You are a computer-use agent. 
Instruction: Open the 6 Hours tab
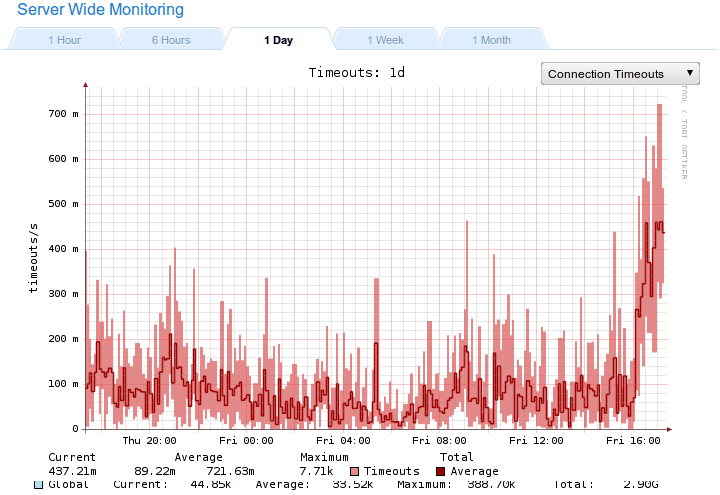point(171,40)
